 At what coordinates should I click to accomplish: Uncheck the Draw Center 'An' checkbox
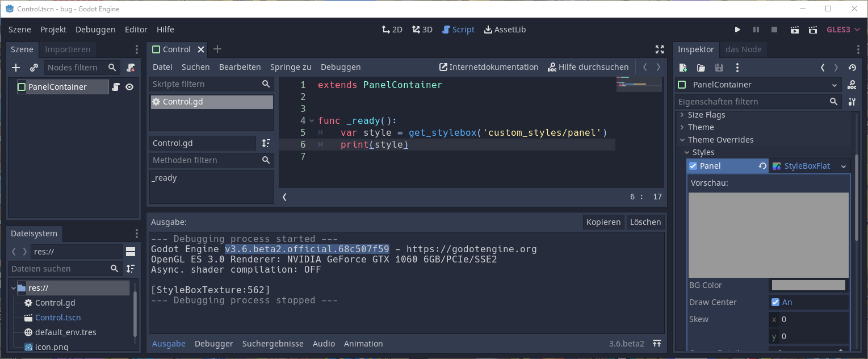coord(776,302)
